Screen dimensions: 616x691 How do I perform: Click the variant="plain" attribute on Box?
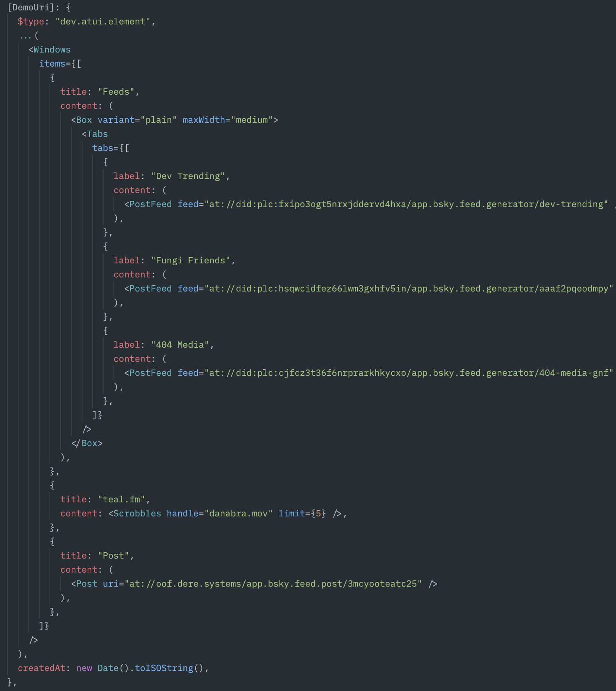pos(137,120)
